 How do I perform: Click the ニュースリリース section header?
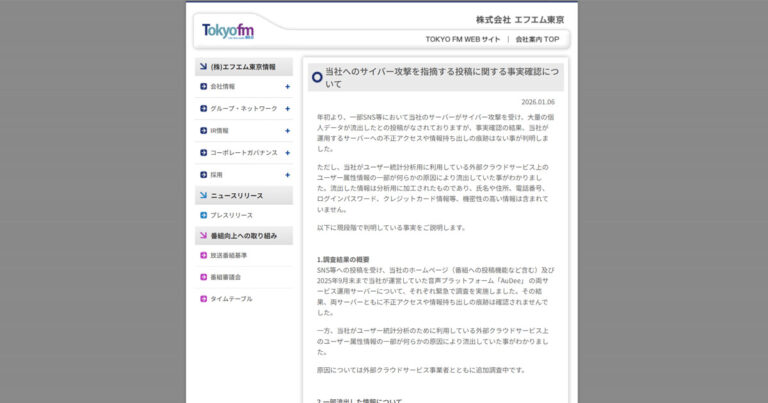(243, 196)
